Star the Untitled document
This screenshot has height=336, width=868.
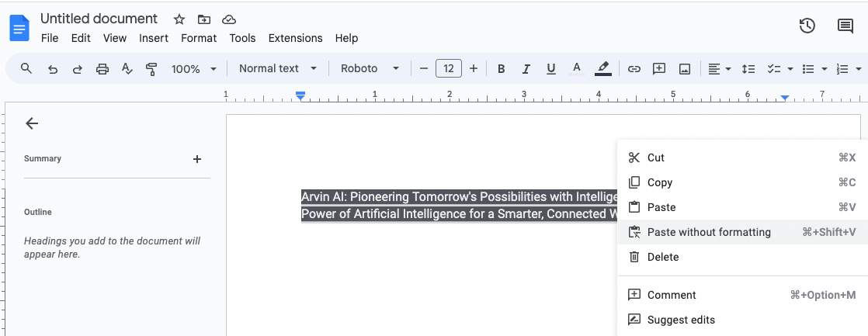(x=179, y=19)
